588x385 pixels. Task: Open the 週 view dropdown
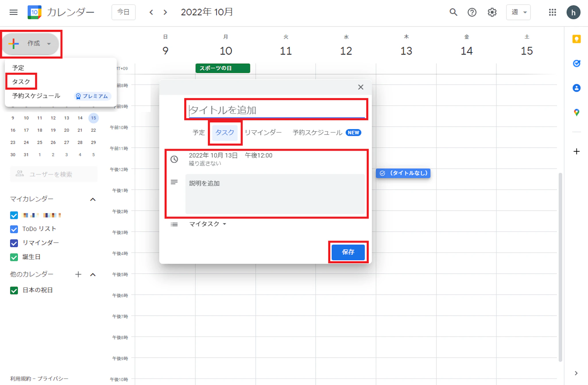[518, 12]
